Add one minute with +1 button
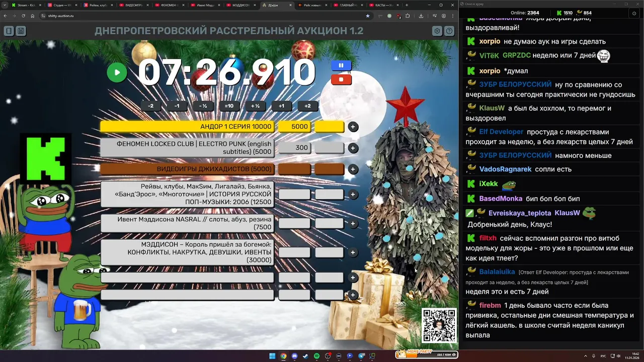The height and width of the screenshot is (362, 644). point(281,106)
